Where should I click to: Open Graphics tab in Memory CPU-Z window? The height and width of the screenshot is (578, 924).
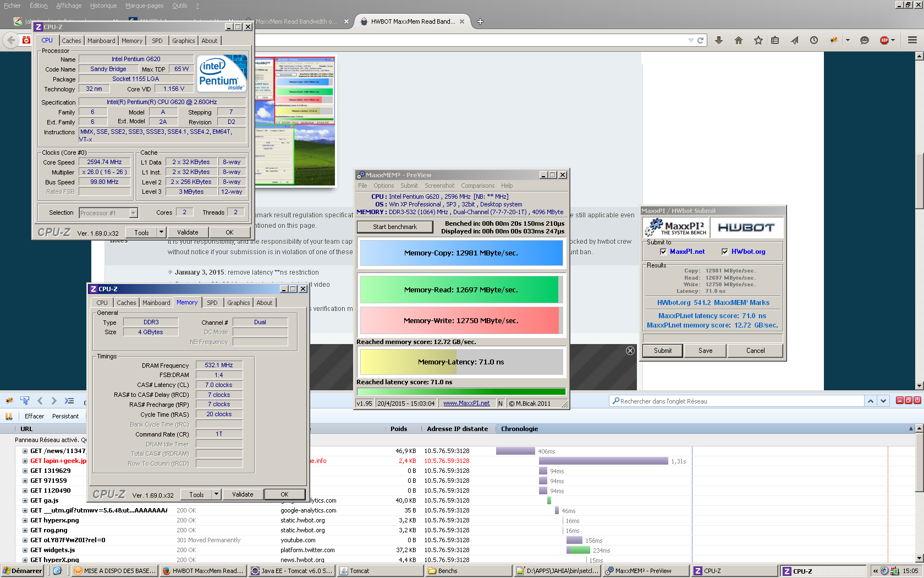[x=239, y=303]
